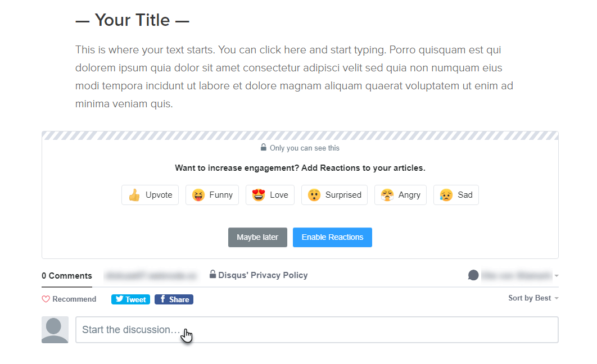Click the Funny laughing emoji reaction
Image resolution: width=597 pixels, height=364 pixels.
pyautogui.click(x=197, y=194)
